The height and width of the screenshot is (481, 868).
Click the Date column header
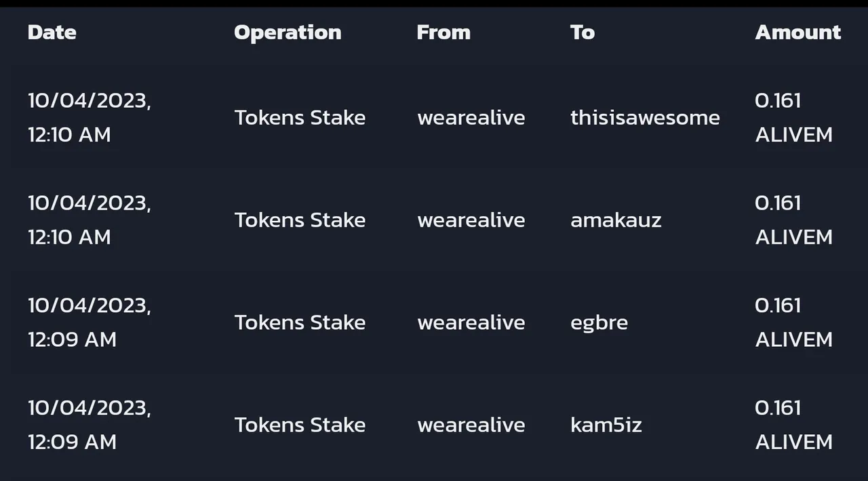point(52,33)
